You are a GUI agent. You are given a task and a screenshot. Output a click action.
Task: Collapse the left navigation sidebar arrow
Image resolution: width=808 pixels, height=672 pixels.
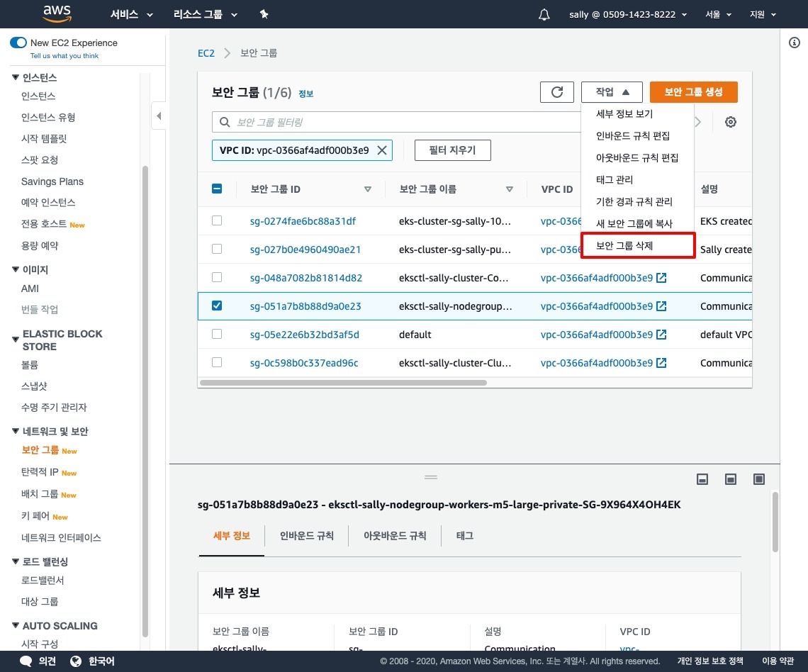(x=159, y=116)
